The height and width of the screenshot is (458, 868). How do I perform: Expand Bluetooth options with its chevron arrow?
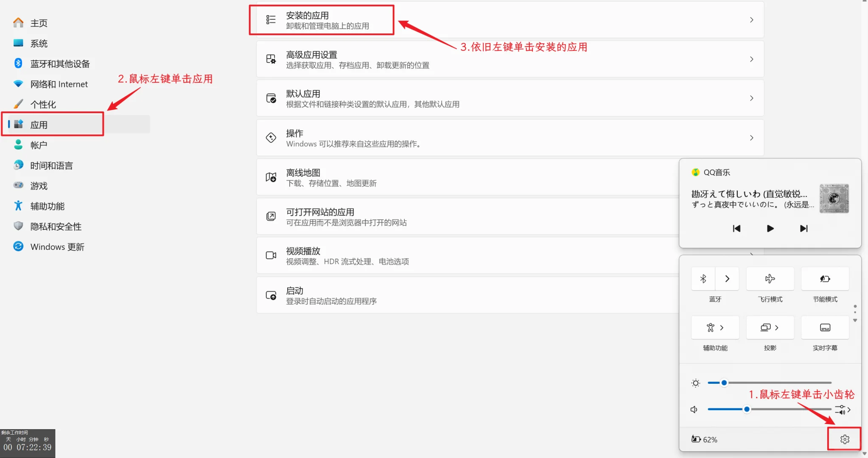tap(727, 279)
